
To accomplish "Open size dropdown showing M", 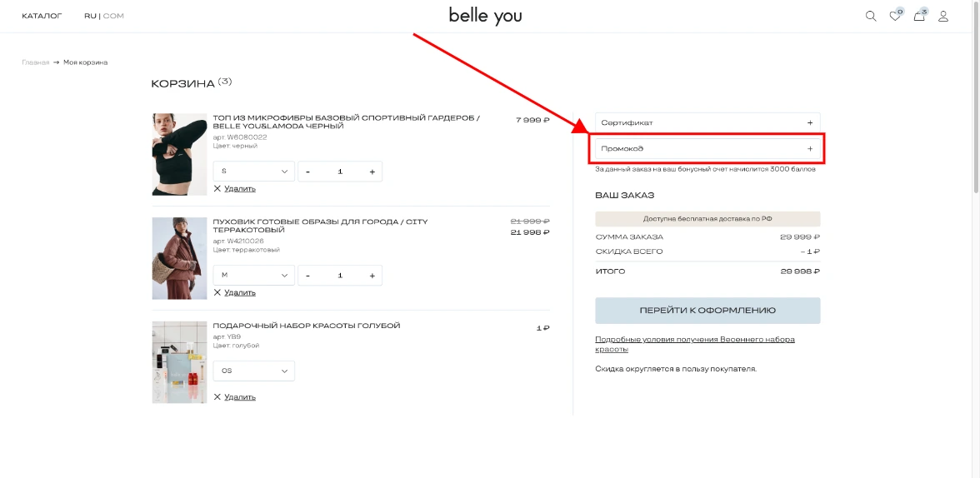I will (x=253, y=276).
